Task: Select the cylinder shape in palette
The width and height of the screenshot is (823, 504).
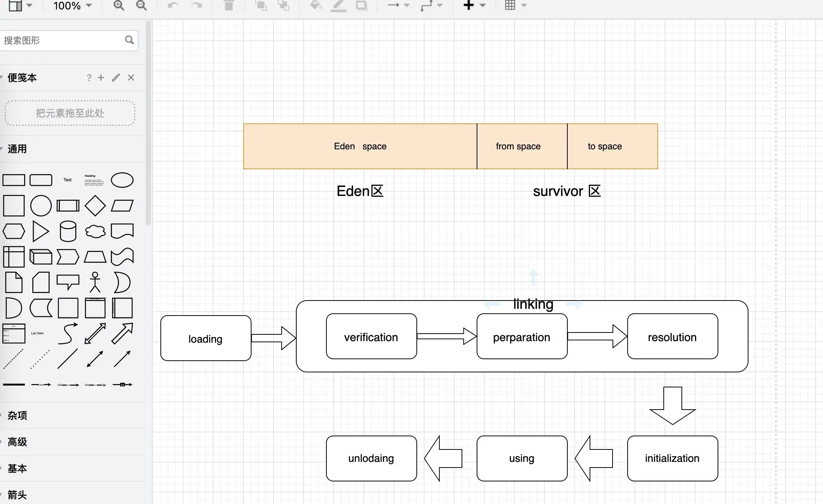Action: point(68,231)
